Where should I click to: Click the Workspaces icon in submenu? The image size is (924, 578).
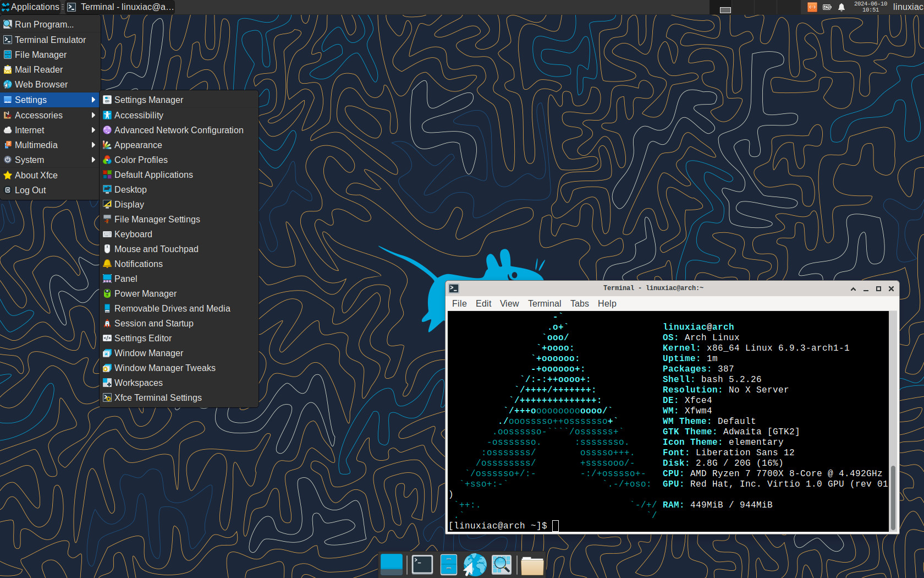(x=107, y=383)
